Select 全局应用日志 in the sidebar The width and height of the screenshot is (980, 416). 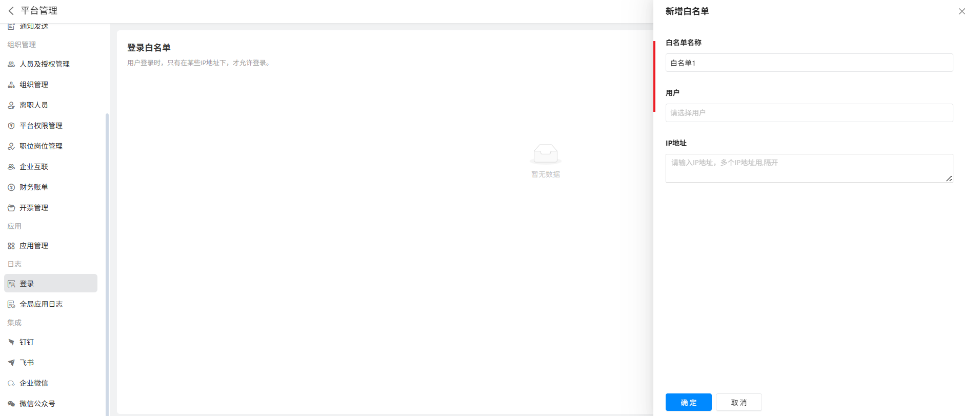[x=41, y=304]
